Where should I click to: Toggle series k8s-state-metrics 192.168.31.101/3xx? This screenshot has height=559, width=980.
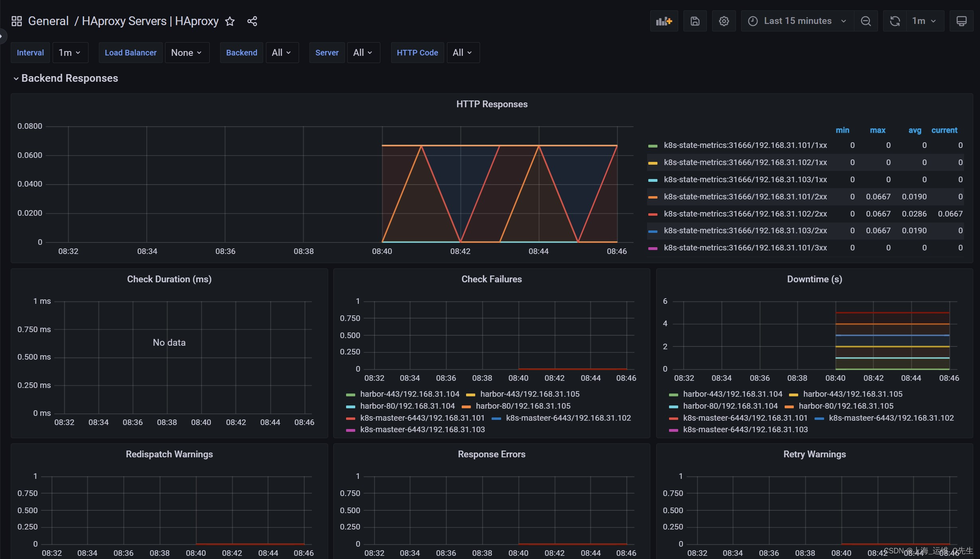[x=745, y=248]
